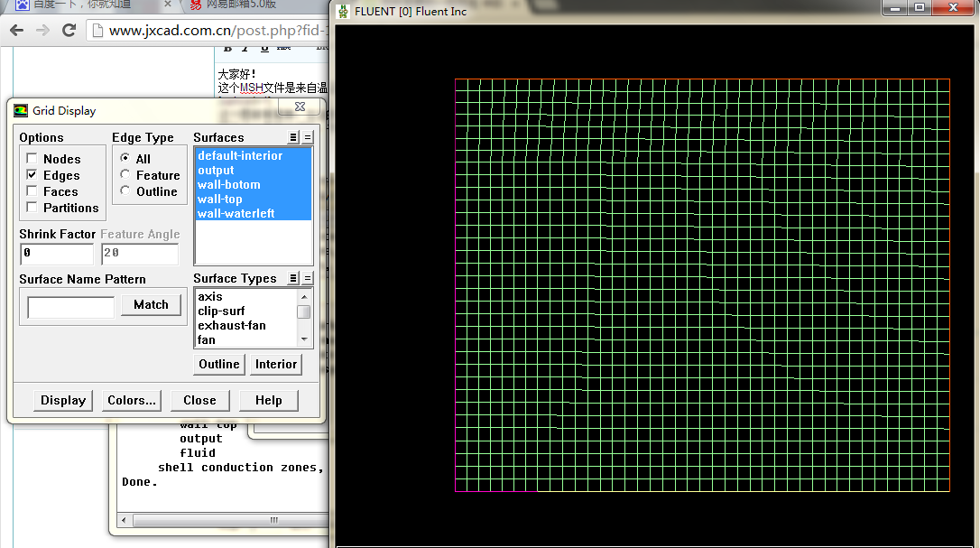
Task: Click the Grid Display window icon
Action: [x=21, y=111]
